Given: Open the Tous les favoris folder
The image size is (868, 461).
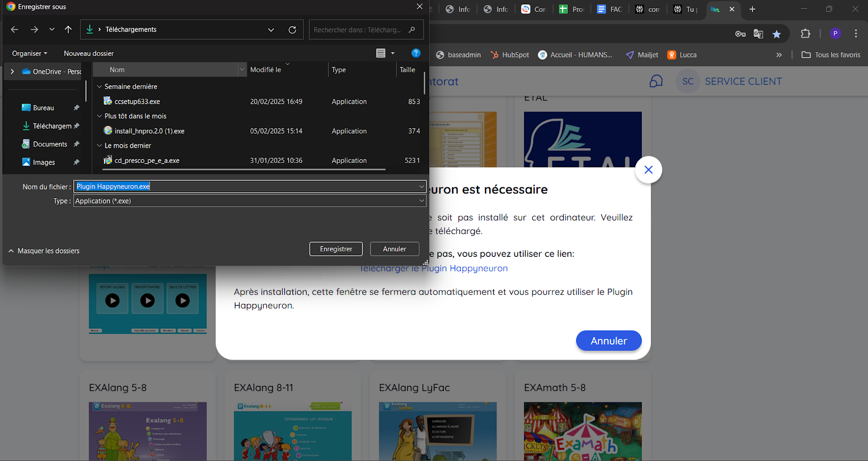Looking at the screenshot, I should [x=831, y=55].
